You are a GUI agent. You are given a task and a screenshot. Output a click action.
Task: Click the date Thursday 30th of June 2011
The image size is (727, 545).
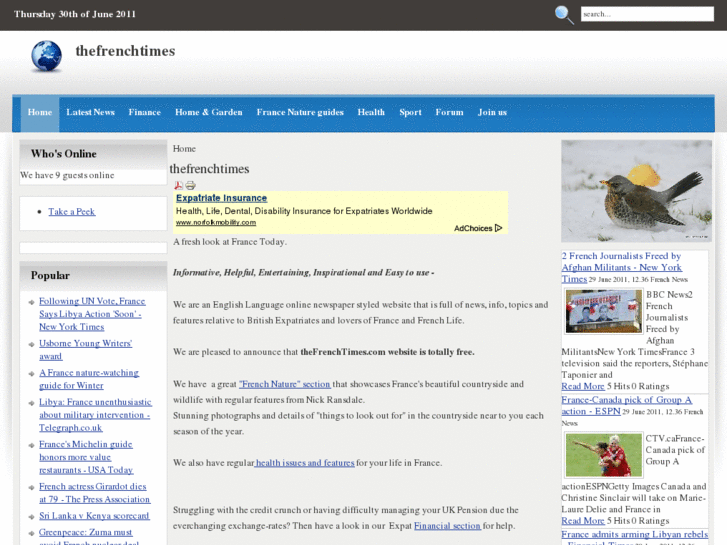tap(75, 14)
